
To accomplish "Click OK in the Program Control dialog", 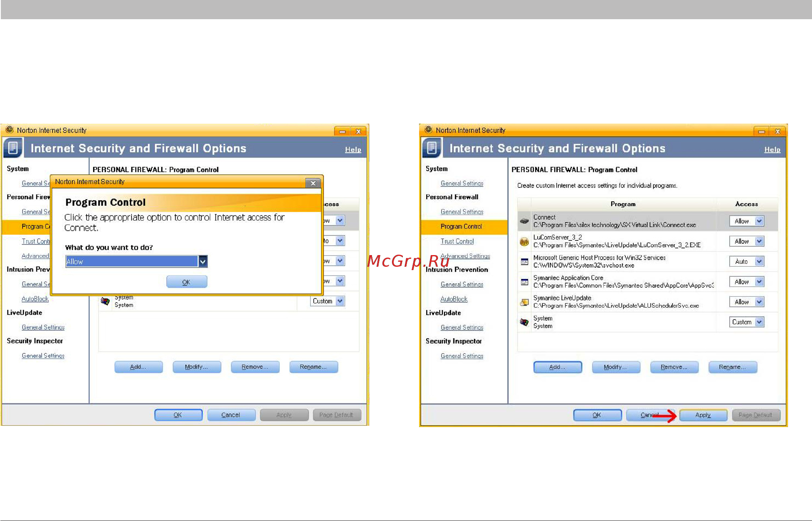I will pyautogui.click(x=187, y=282).
